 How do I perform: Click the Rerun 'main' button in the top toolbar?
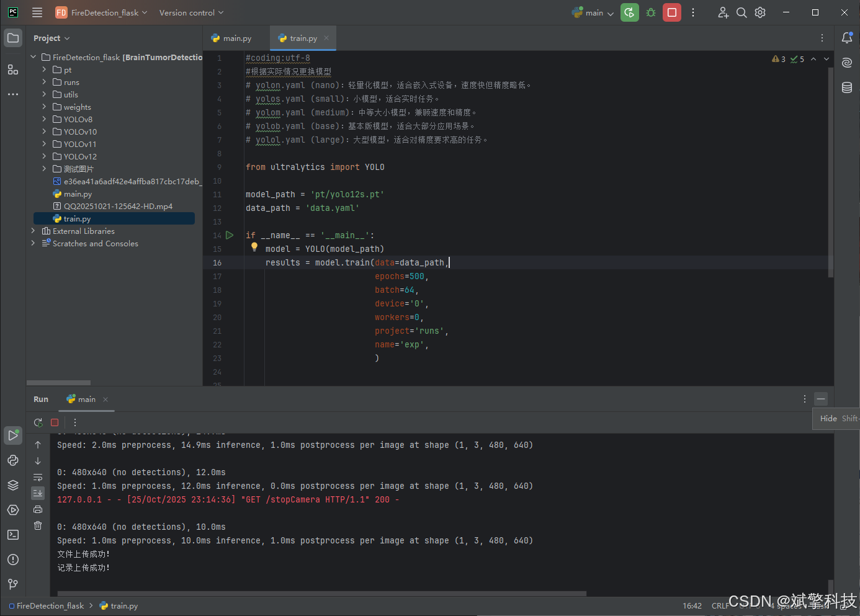pyautogui.click(x=630, y=12)
